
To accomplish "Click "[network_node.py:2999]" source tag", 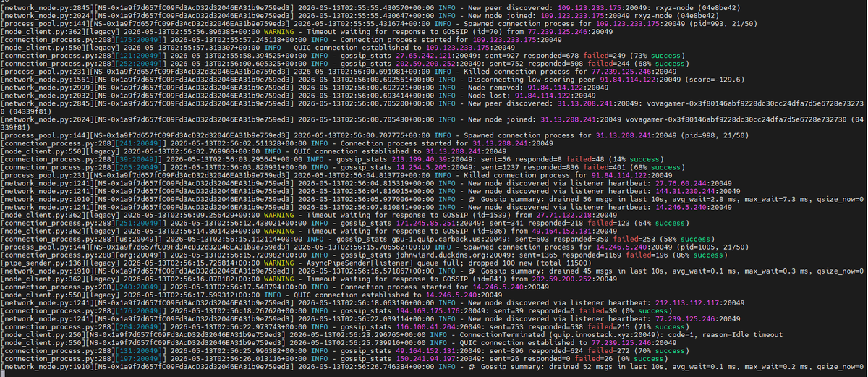I will point(48,88).
